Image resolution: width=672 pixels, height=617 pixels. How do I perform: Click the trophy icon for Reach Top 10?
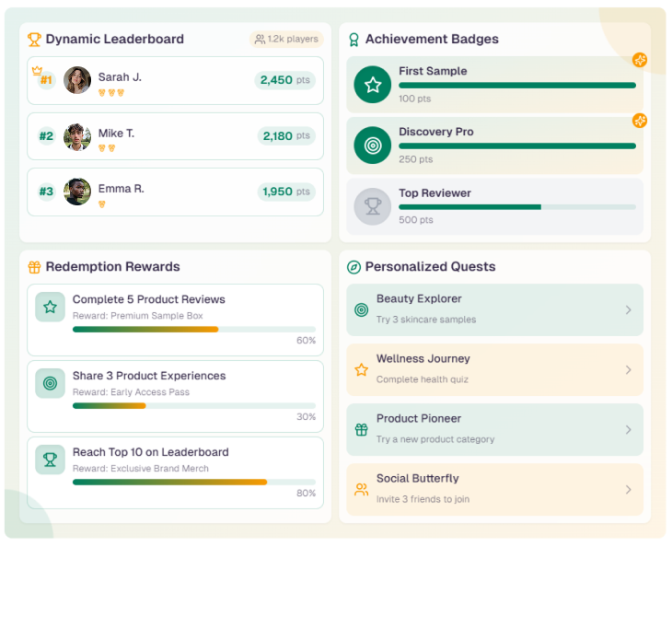tap(50, 460)
